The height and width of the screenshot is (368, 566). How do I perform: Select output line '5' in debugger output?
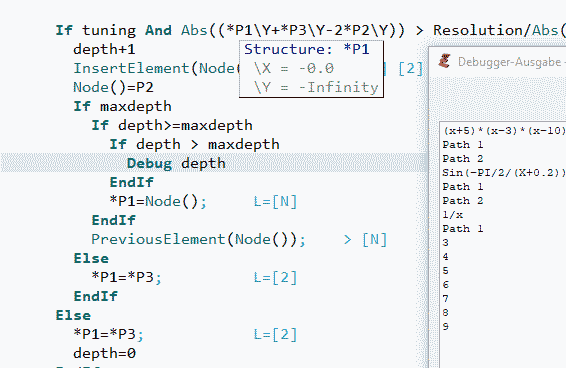446,271
